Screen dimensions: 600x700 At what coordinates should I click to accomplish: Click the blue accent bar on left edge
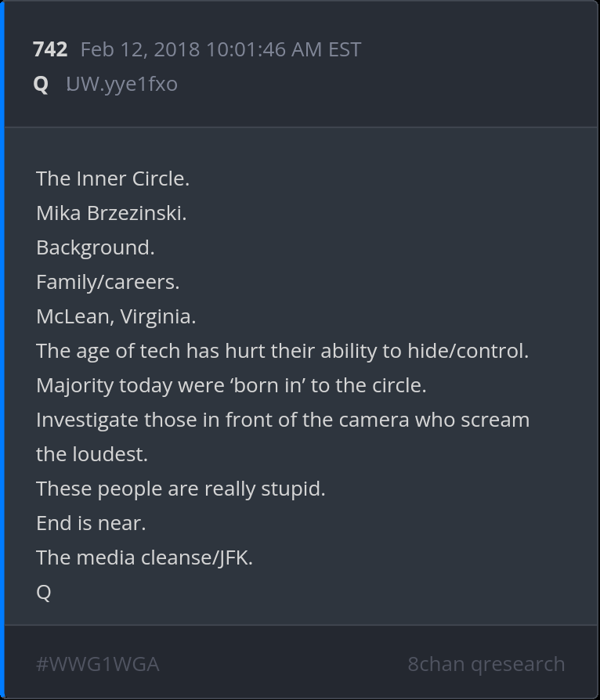coord(2,350)
